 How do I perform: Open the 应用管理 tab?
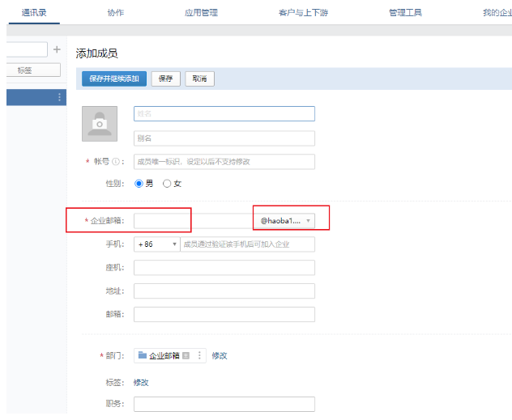point(201,13)
